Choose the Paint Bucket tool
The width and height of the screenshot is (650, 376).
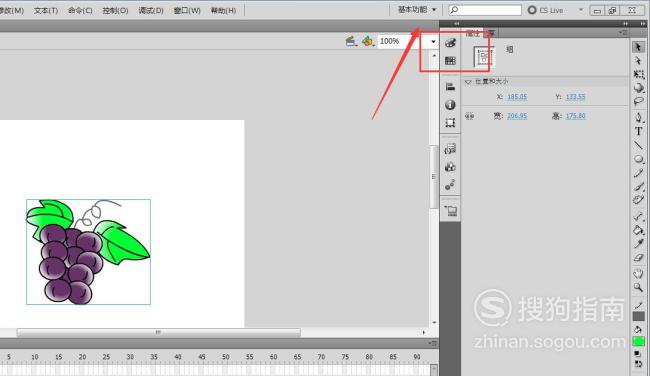638,230
